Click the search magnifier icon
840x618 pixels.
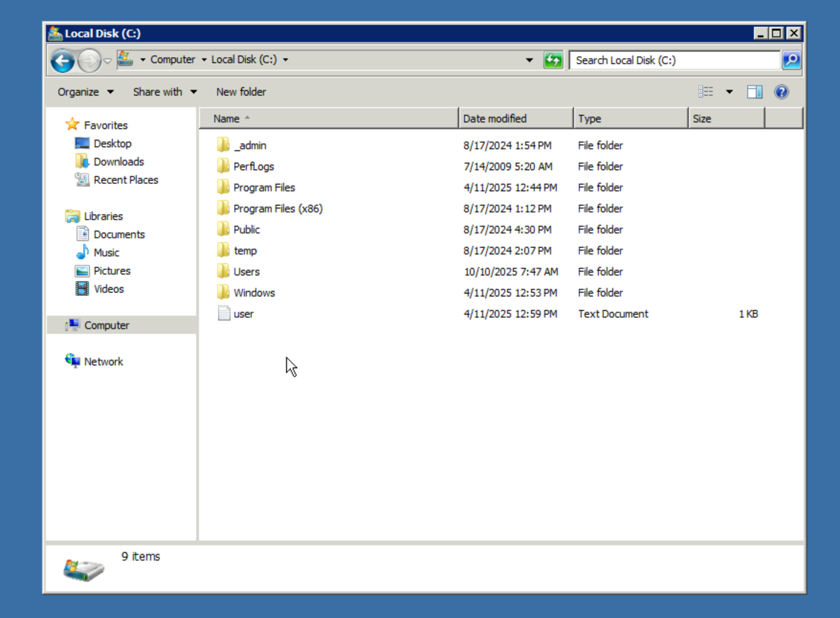click(791, 60)
